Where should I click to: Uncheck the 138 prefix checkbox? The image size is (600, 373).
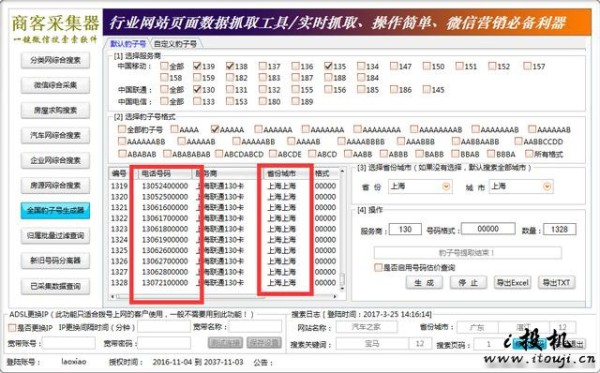230,66
